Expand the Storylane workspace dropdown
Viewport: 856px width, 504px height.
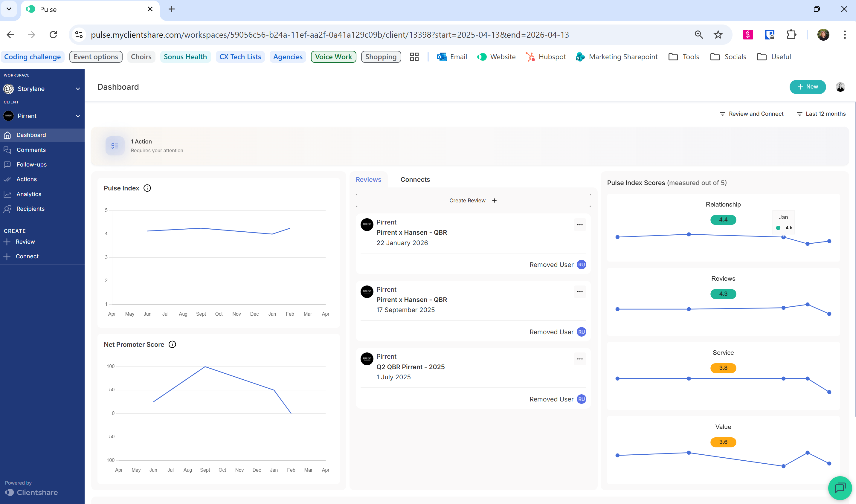pos(78,89)
